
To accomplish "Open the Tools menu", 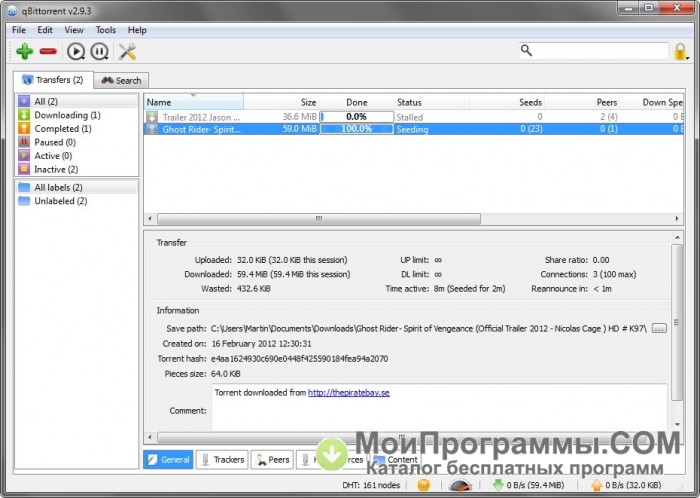I will (106, 30).
